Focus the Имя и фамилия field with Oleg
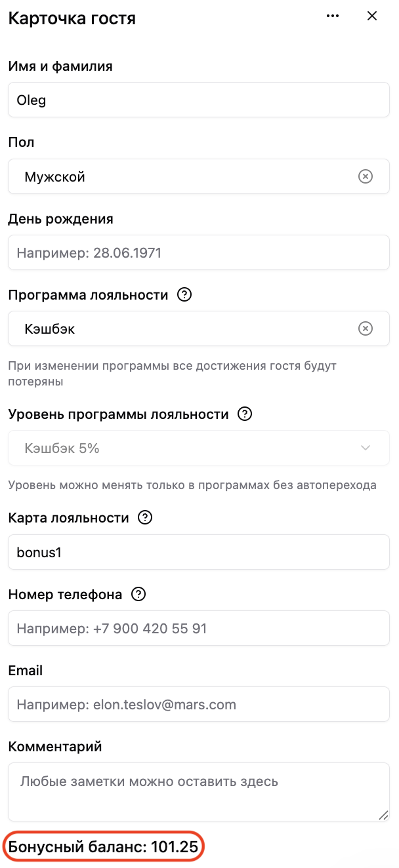Screen dimensions: 399x868 click(x=199, y=100)
